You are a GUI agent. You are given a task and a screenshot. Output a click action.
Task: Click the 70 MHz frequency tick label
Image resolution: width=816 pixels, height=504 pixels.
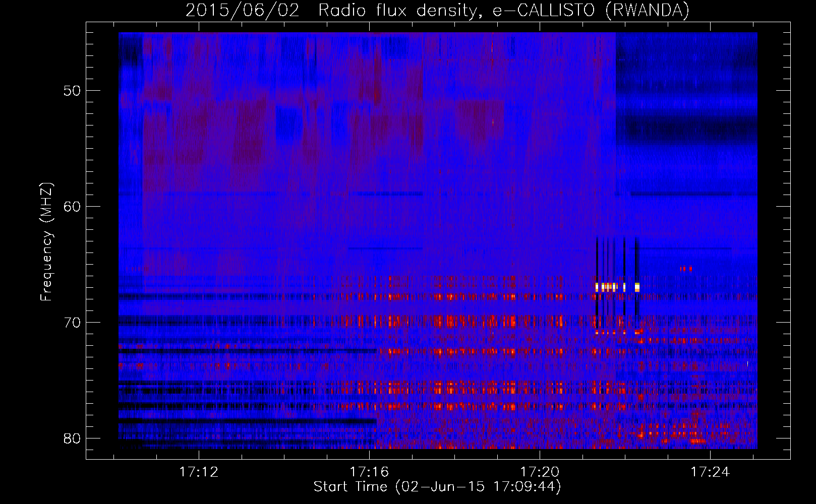pos(73,323)
